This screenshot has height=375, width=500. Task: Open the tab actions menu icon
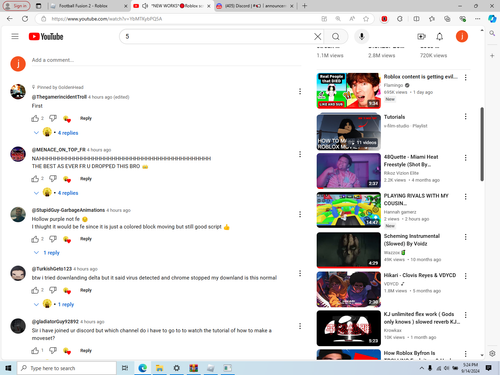39,6
